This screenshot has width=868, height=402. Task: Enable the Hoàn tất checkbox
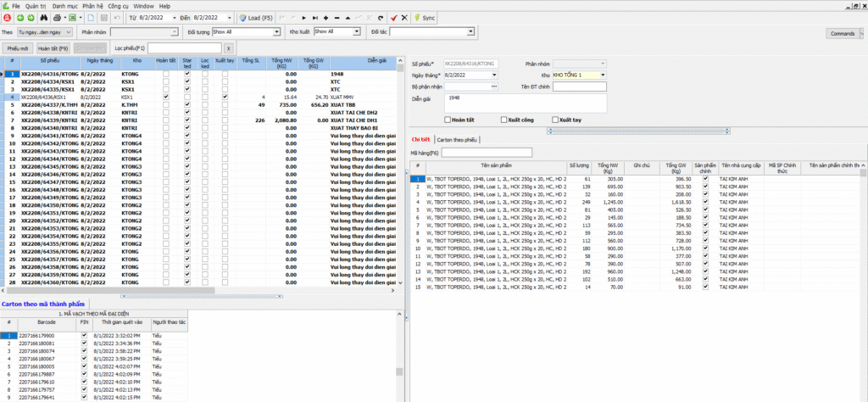[447, 120]
